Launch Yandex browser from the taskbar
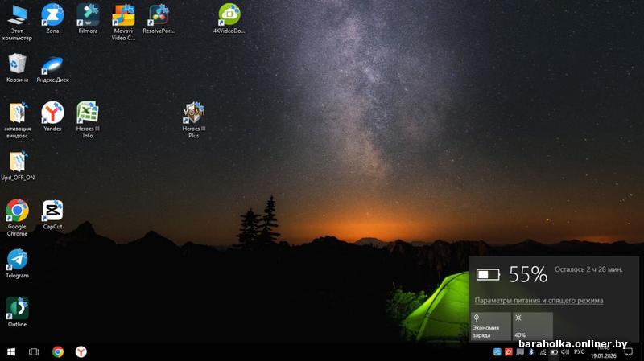The image size is (644, 361). pos(81,351)
